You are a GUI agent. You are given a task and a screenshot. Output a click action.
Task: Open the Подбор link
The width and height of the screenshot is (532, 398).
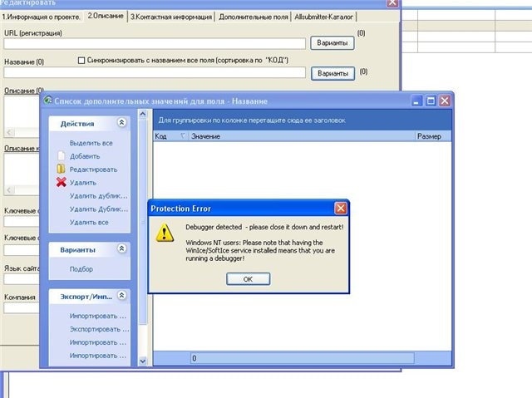[x=81, y=269]
